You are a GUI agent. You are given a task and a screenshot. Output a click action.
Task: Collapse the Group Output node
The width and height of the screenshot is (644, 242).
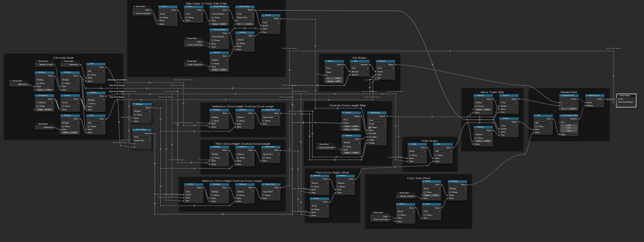[x=618, y=95]
